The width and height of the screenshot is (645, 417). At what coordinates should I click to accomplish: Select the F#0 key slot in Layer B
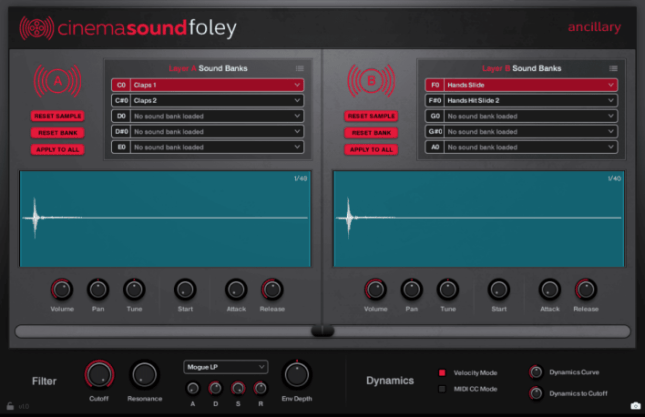point(435,100)
